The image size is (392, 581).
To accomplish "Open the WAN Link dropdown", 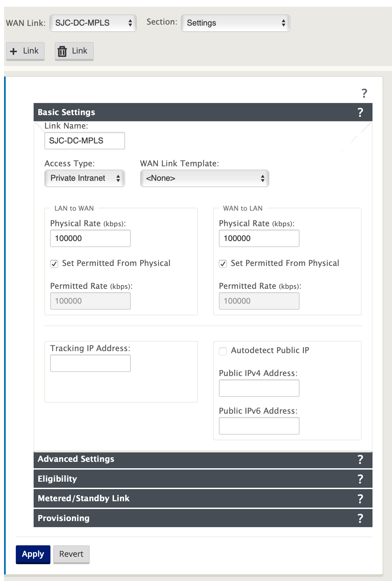I will (93, 23).
